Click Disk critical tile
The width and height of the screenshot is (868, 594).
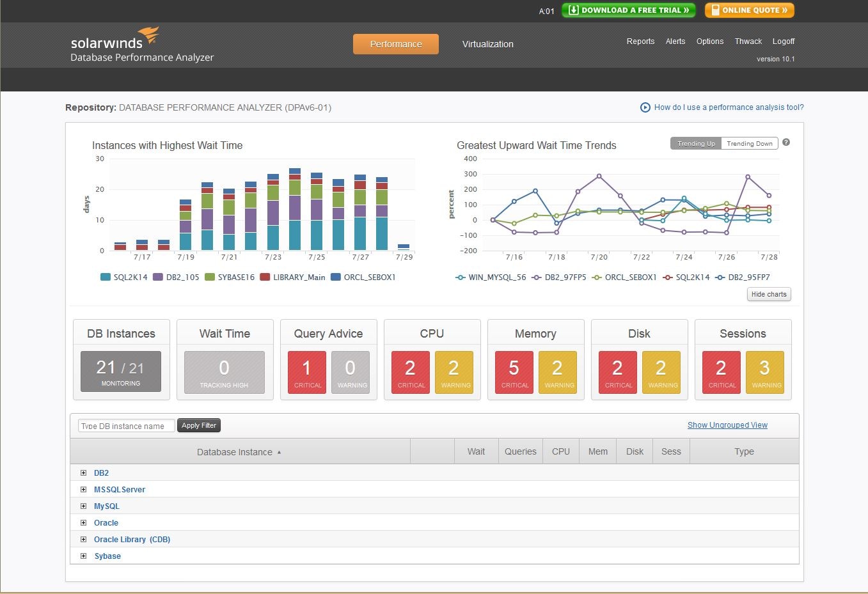[x=618, y=371]
